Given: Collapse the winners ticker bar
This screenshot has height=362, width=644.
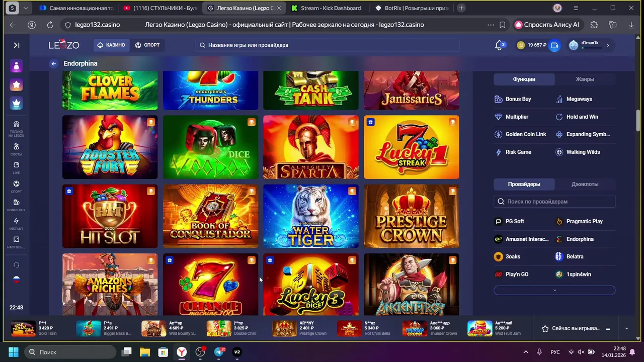Looking at the screenshot, I should point(626,328).
